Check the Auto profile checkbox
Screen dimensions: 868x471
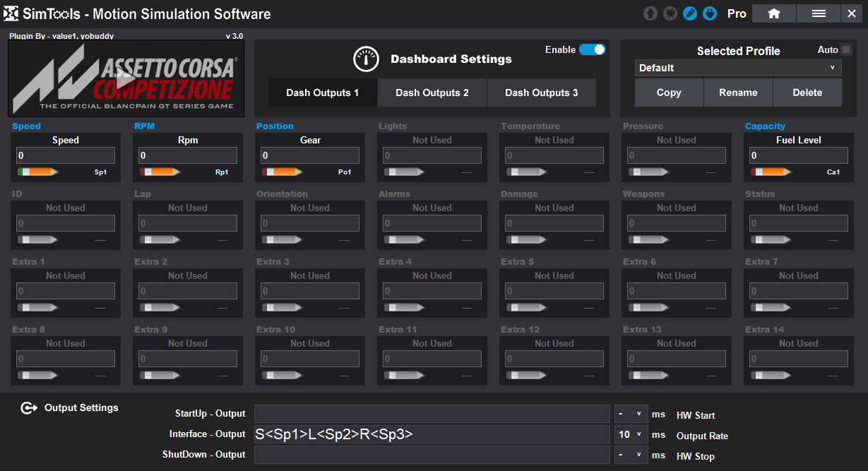846,49
